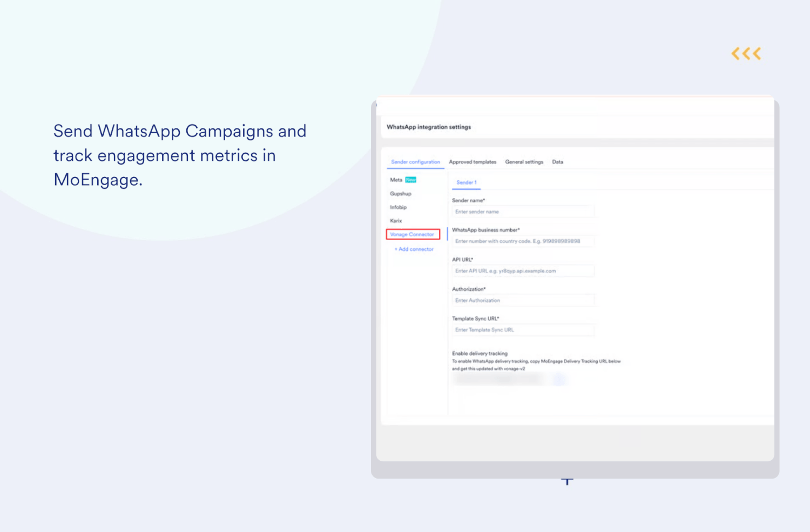Choose Meta in the connector list
Image resolution: width=810 pixels, height=532 pixels.
(x=396, y=180)
